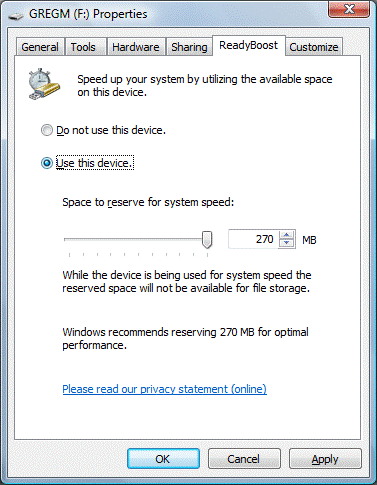Switch to the Customize tab
This screenshot has width=377, height=485.
pyautogui.click(x=314, y=47)
